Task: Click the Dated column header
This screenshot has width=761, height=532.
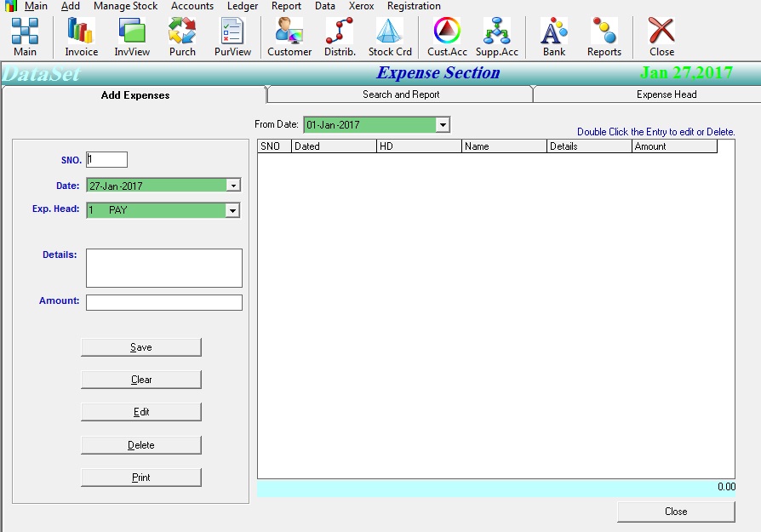Action: (x=334, y=146)
